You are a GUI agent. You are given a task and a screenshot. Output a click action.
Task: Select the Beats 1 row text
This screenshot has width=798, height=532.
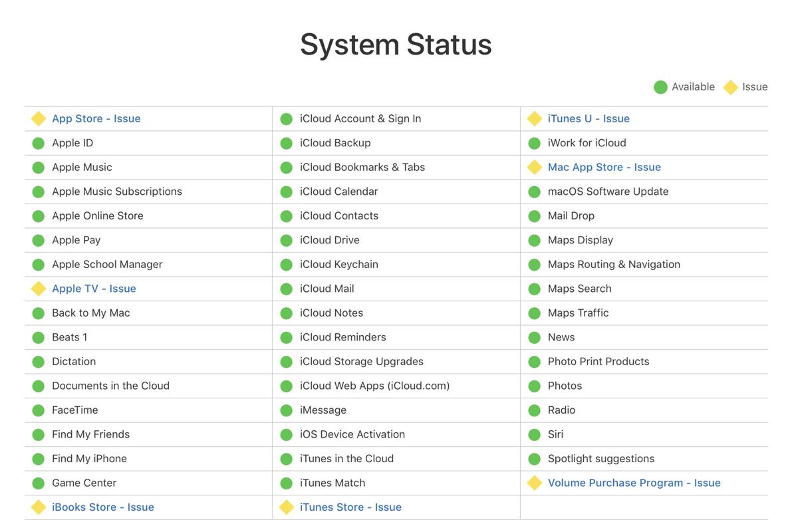coord(70,337)
